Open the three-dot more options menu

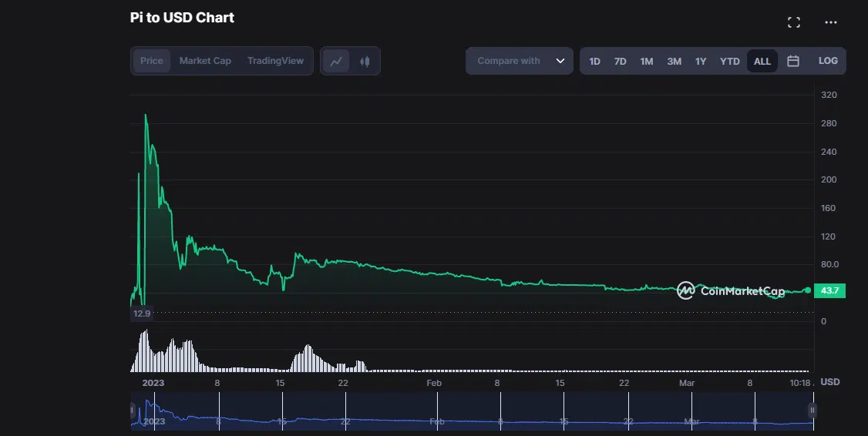pos(831,22)
